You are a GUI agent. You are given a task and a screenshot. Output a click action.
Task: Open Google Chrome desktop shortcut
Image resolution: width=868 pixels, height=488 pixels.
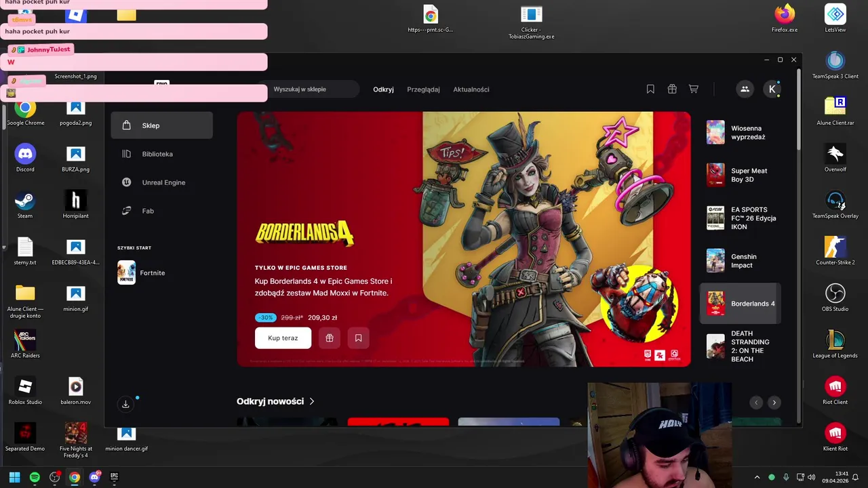(x=25, y=113)
